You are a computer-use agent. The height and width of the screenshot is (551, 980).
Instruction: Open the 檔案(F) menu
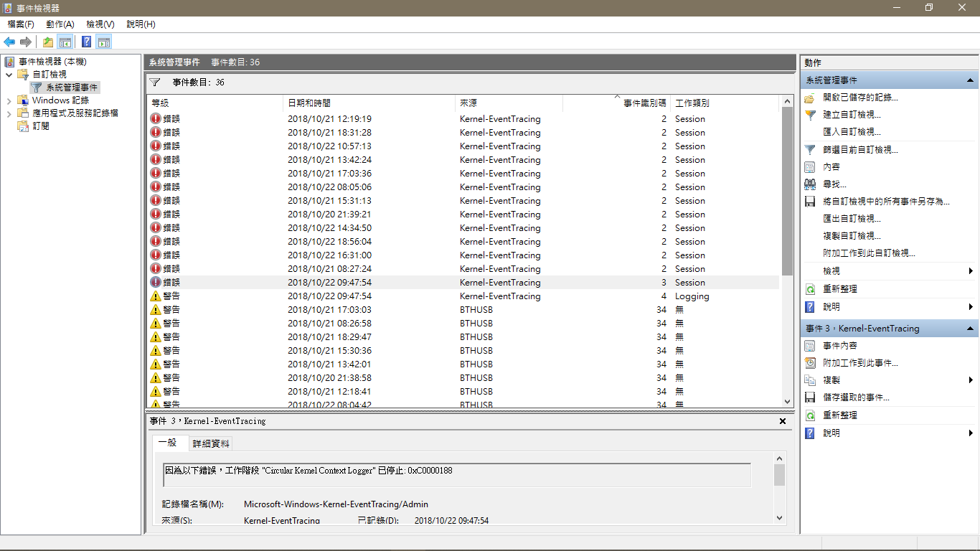pos(21,24)
